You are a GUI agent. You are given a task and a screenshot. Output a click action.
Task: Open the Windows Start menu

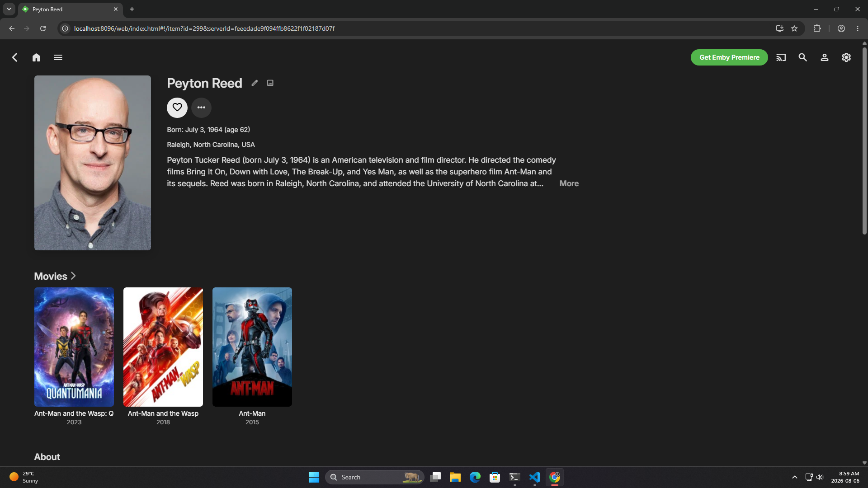(x=314, y=477)
